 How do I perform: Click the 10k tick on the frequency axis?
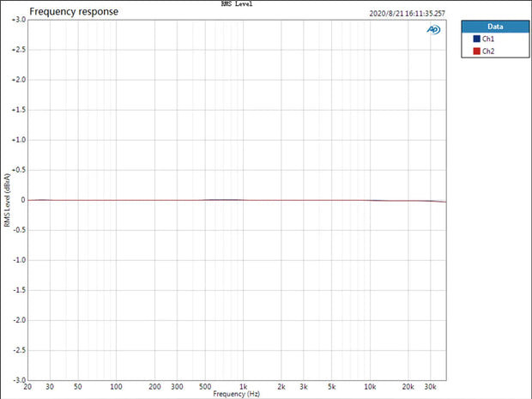click(x=370, y=387)
